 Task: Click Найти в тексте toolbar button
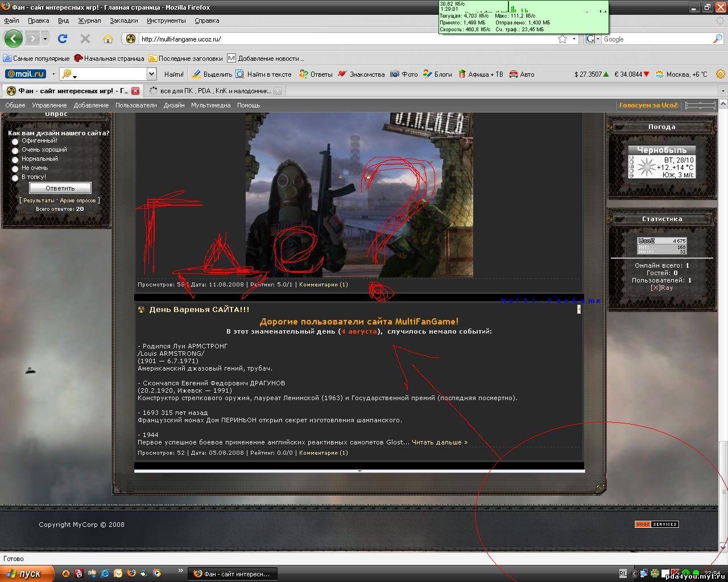click(x=264, y=74)
